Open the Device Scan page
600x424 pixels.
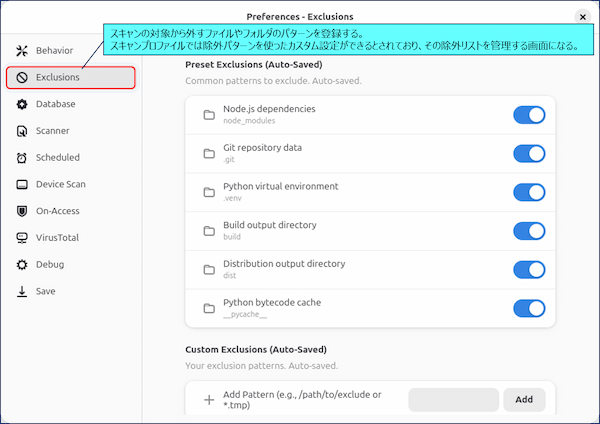(x=71, y=184)
